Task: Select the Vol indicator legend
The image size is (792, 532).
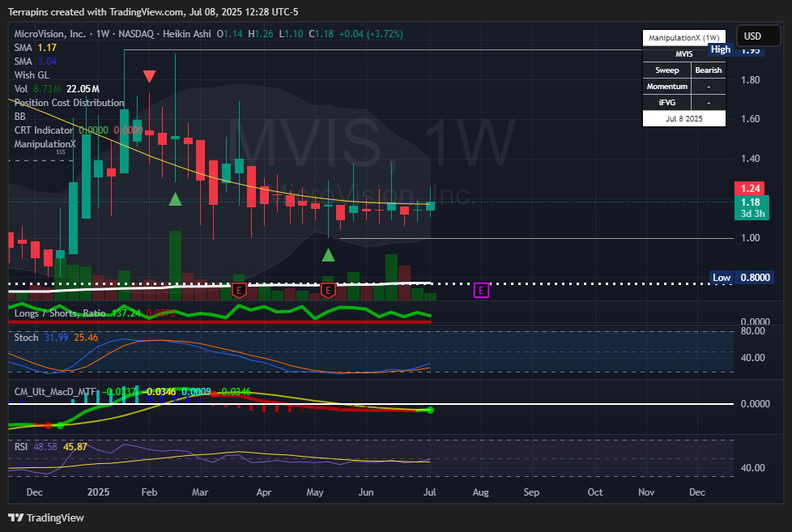Action: tap(57, 89)
